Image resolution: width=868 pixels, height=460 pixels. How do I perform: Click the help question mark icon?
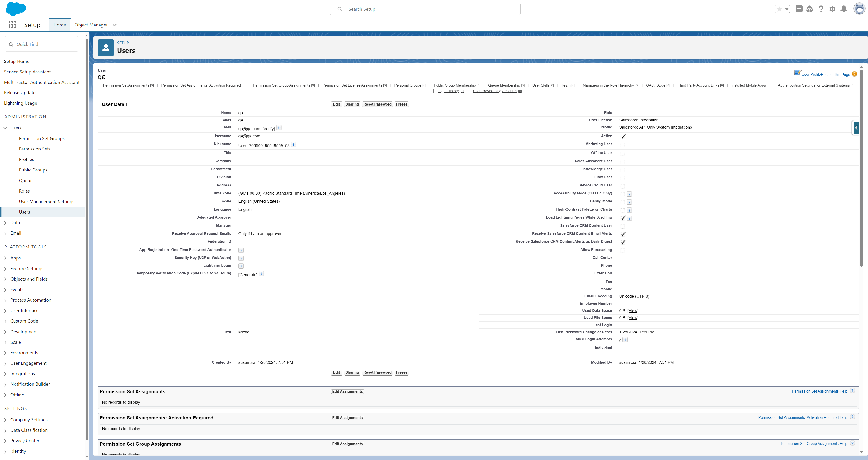pos(821,9)
